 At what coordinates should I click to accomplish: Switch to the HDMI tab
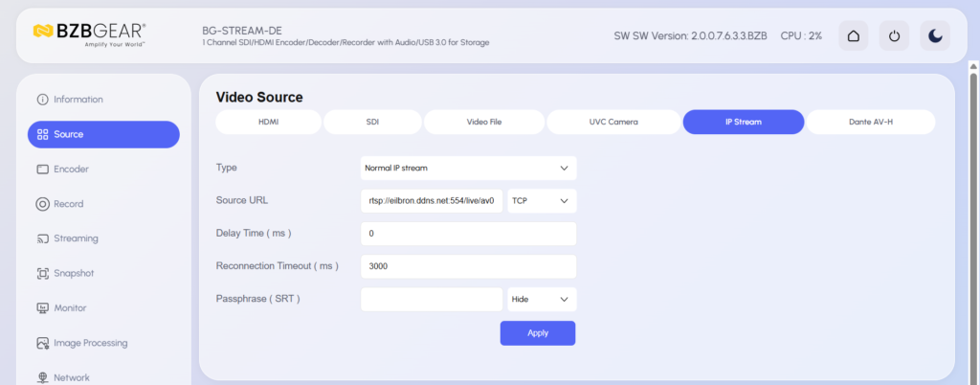pyautogui.click(x=268, y=123)
